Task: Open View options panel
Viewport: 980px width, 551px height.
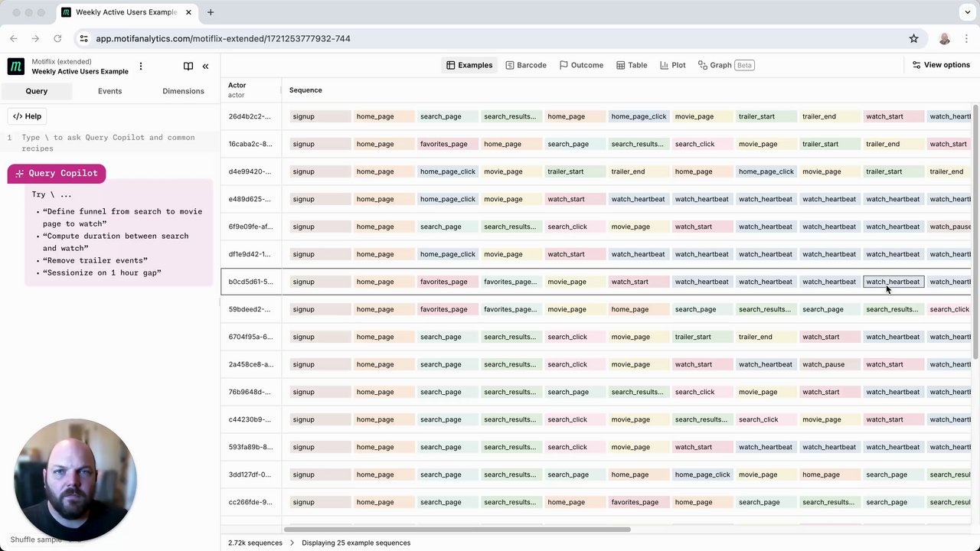Action: 941,65
